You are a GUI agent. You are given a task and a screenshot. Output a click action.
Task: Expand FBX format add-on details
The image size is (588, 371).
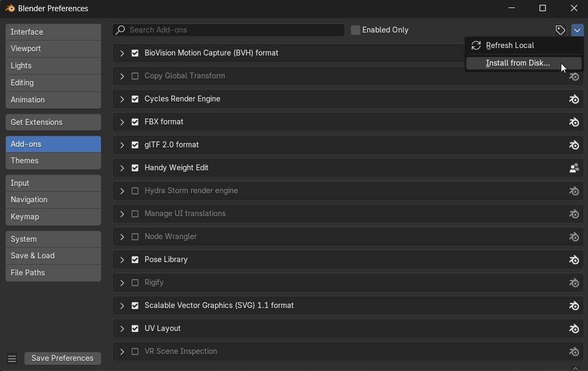coord(122,122)
